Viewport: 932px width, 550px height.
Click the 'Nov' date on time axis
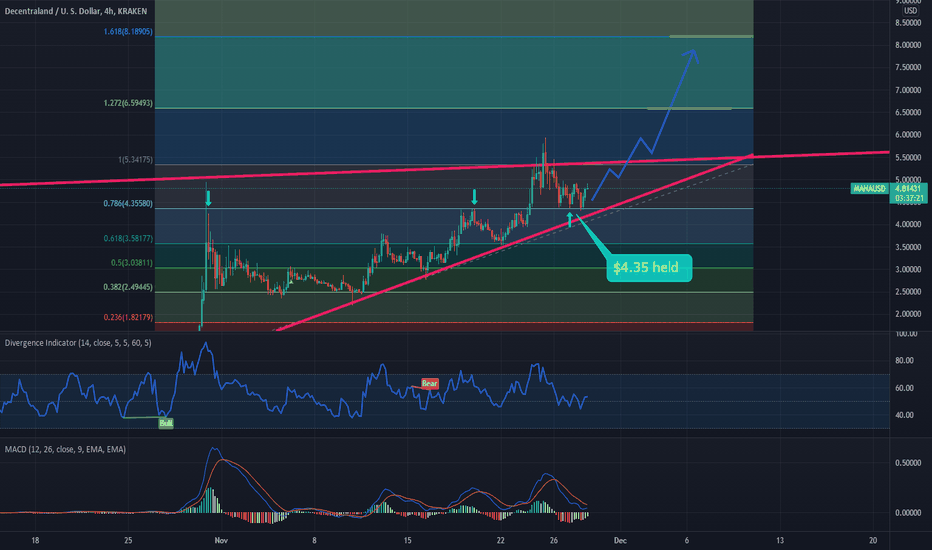(x=221, y=540)
